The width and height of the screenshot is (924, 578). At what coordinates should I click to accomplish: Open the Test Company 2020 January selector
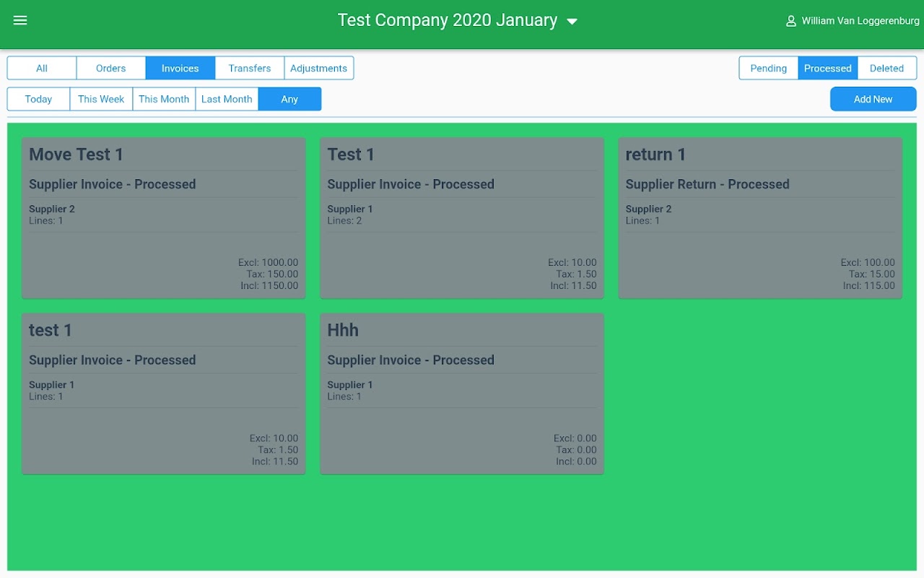448,20
